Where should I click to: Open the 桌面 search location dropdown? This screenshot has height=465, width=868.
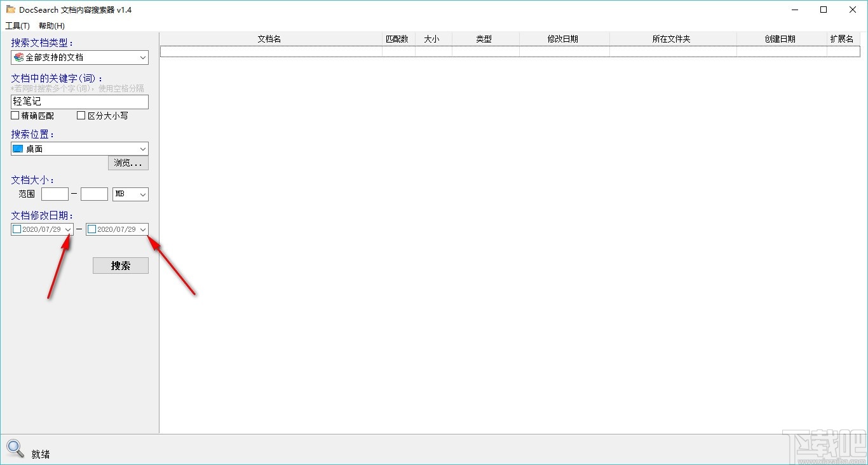click(142, 149)
